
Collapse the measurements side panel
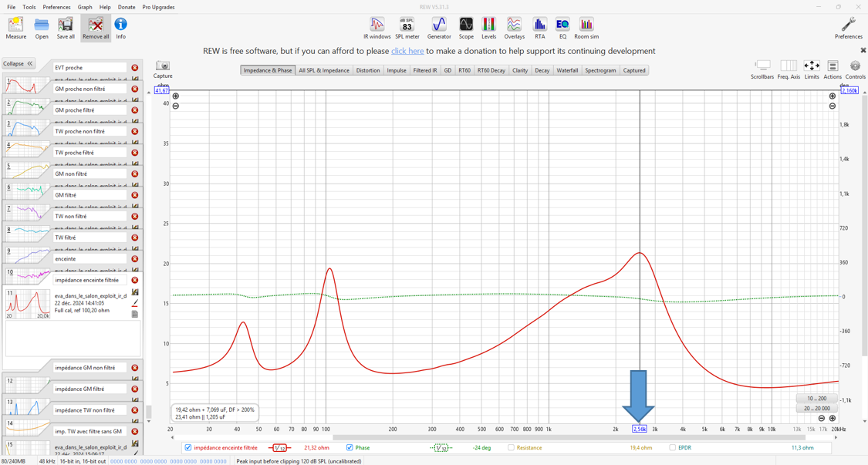point(18,64)
